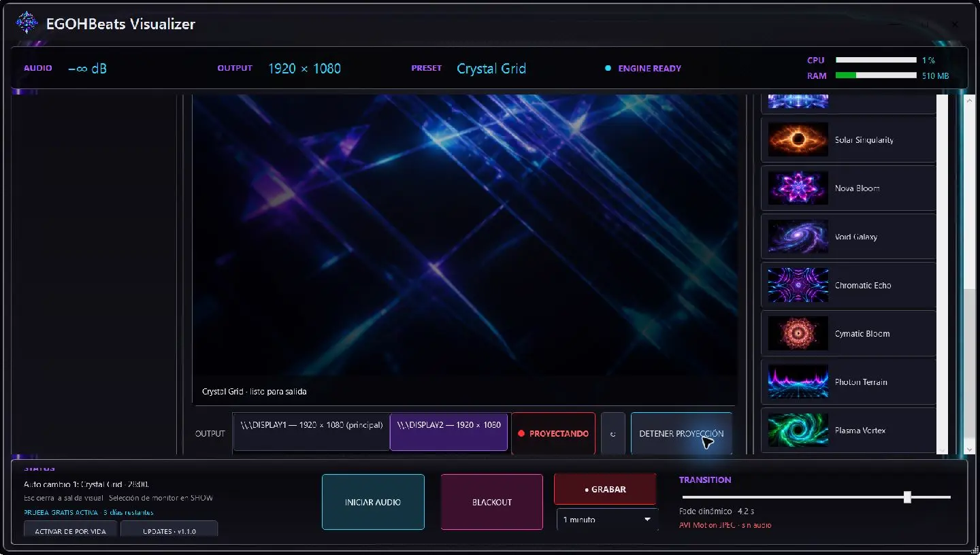Click the 'AVI Motion JPEG · sin audio' note
The image size is (980, 555).
pyautogui.click(x=725, y=525)
